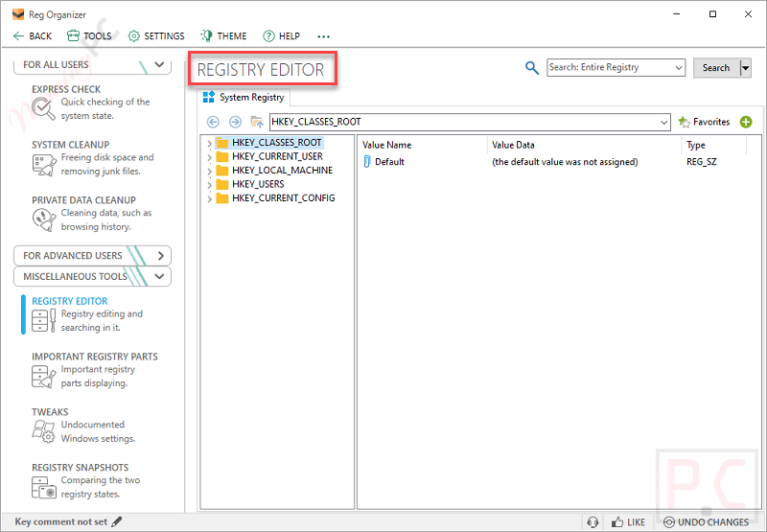The image size is (767, 532).
Task: Expand the HKEY_CURRENT_USER tree node
Action: (209, 157)
